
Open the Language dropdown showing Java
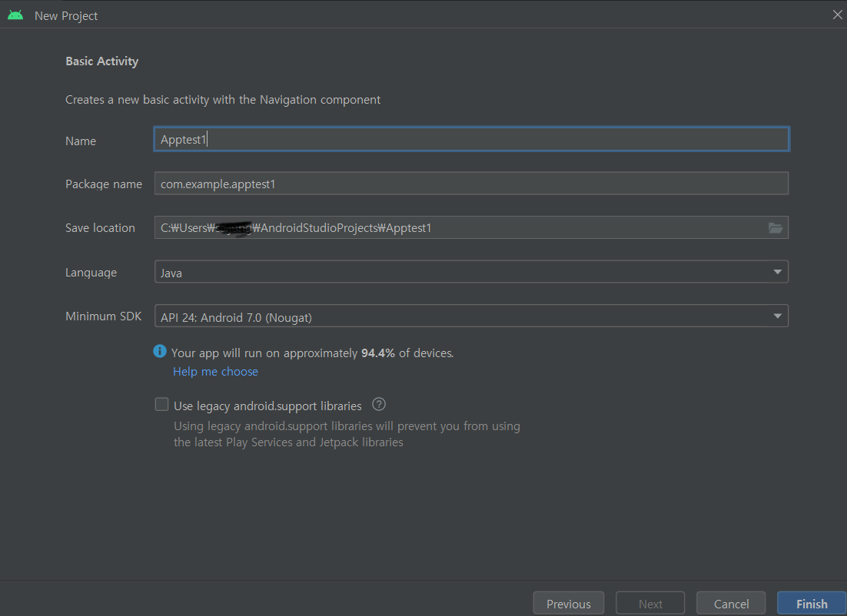click(471, 272)
